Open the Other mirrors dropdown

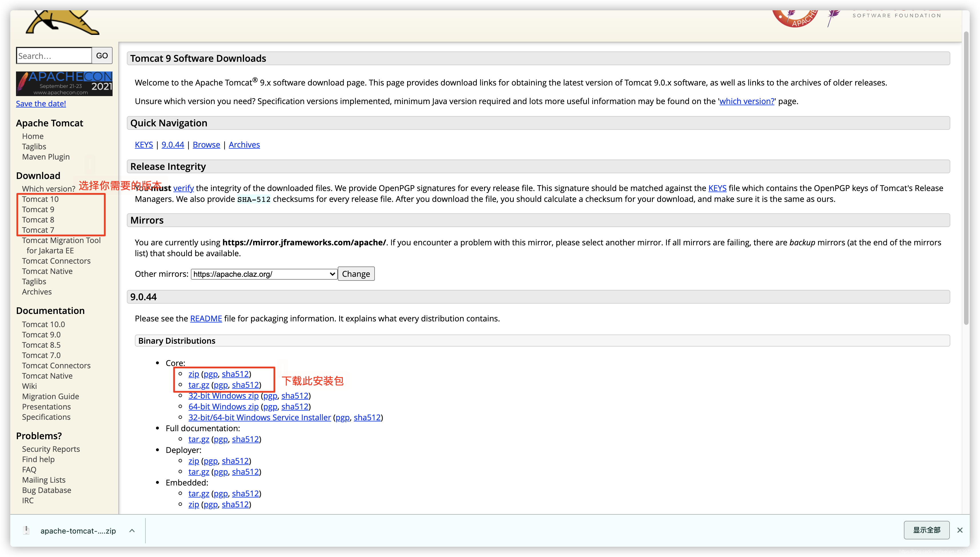264,274
